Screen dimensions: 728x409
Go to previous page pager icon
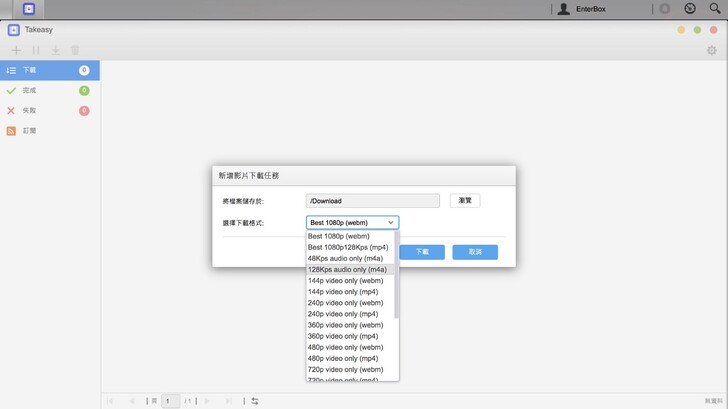coord(132,401)
